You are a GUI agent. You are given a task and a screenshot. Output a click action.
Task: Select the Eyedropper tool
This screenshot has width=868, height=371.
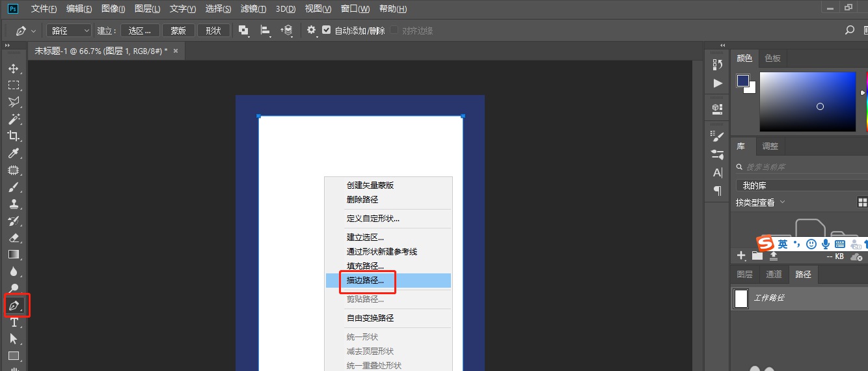pos(14,154)
